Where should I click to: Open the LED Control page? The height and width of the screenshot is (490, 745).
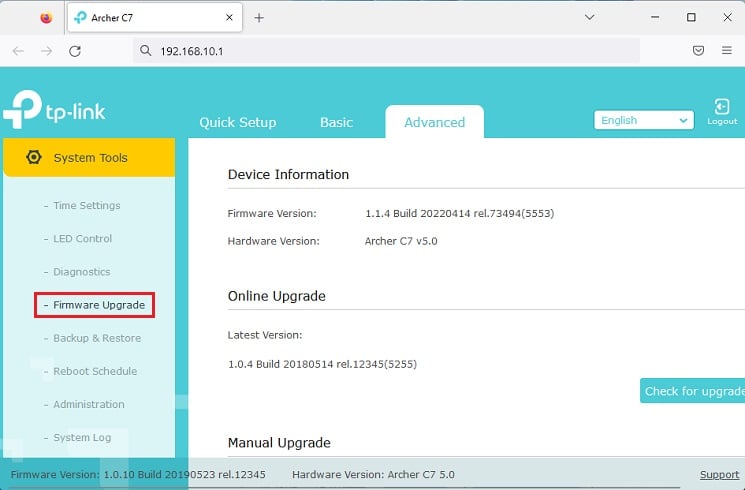(x=83, y=239)
